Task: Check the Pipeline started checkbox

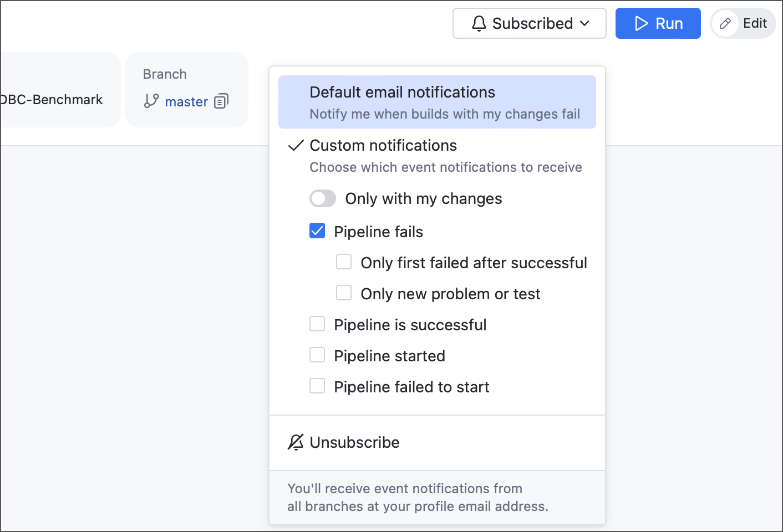Action: click(x=317, y=355)
